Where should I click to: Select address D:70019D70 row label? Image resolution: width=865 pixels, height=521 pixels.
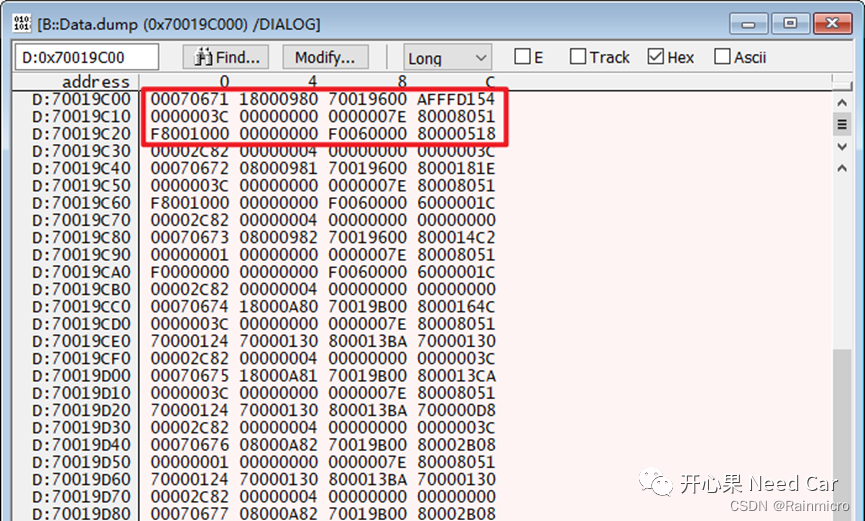pos(81,497)
